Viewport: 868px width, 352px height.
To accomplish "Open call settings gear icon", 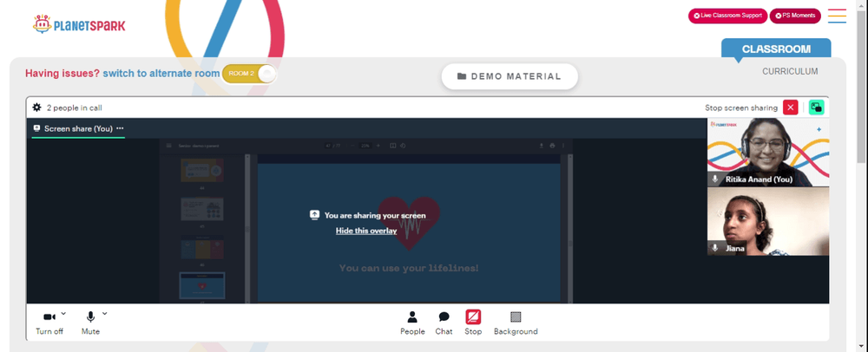I will point(36,108).
